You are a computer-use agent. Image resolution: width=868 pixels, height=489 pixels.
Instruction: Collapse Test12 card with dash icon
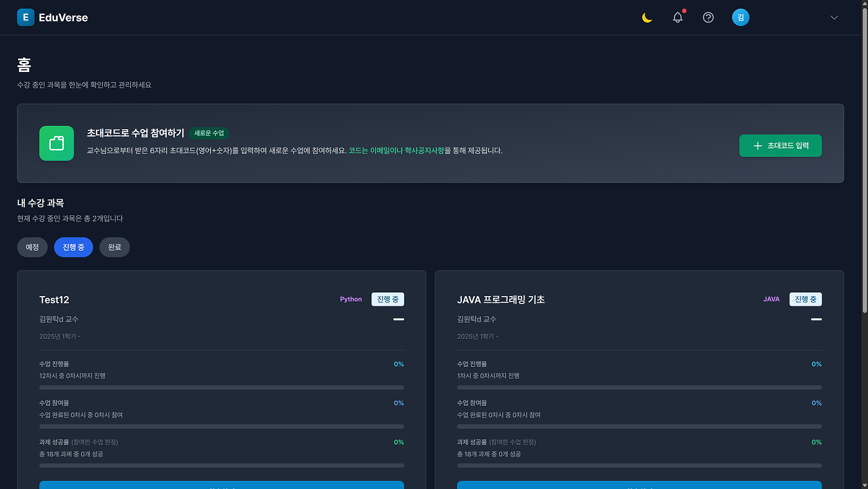(x=398, y=319)
